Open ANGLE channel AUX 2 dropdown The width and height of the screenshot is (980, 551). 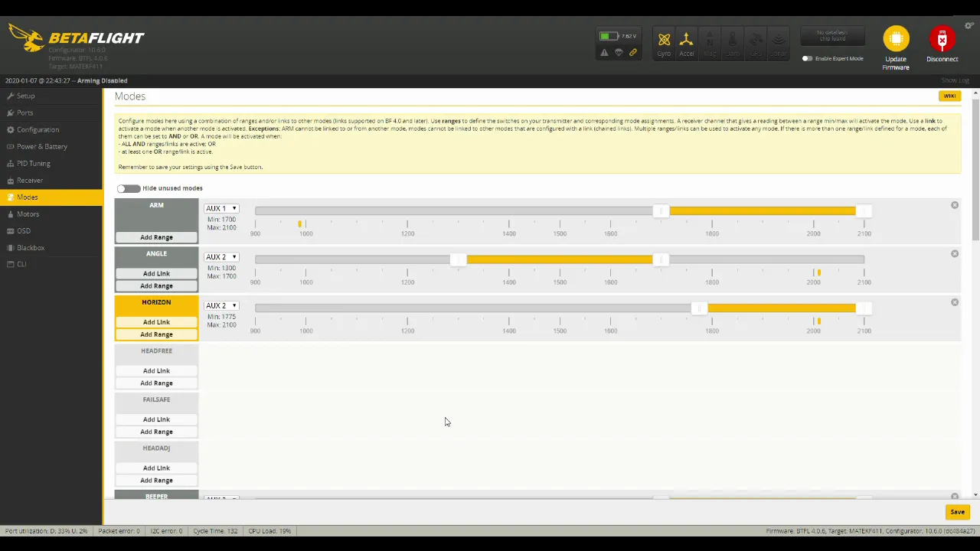coord(221,257)
